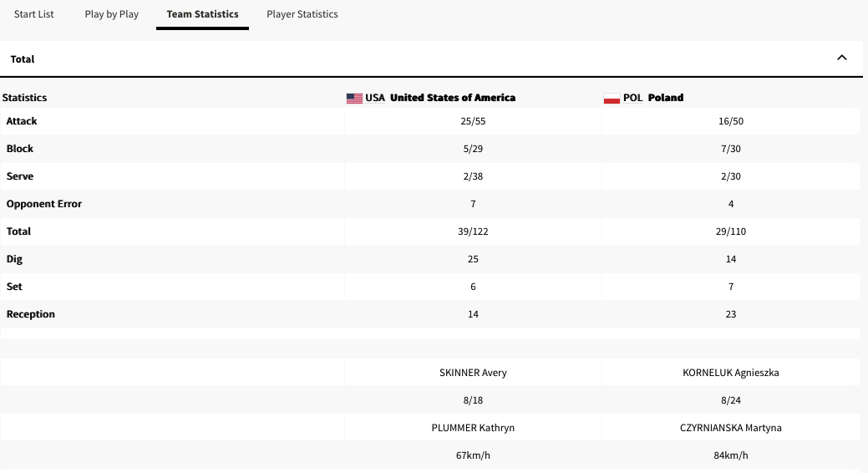Click the Poland team name

[665, 98]
